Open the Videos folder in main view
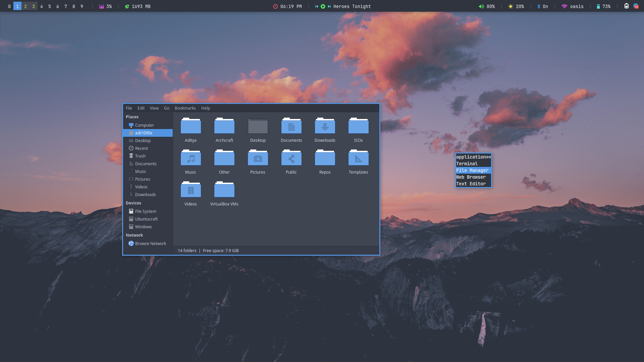The height and width of the screenshot is (362, 644). pos(191,190)
